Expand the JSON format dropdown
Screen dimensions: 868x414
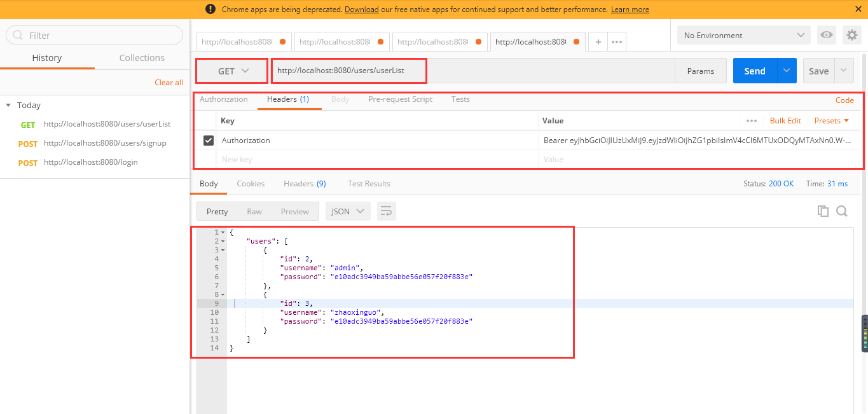(x=348, y=211)
